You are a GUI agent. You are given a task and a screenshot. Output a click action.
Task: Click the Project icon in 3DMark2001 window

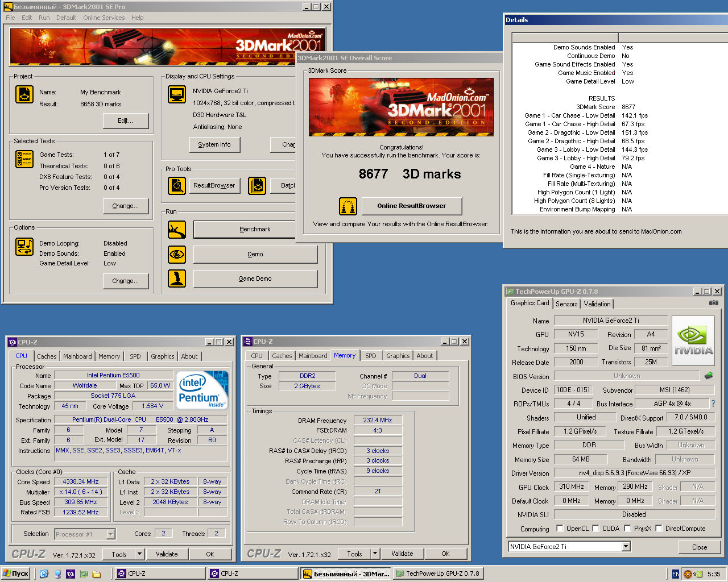point(24,94)
